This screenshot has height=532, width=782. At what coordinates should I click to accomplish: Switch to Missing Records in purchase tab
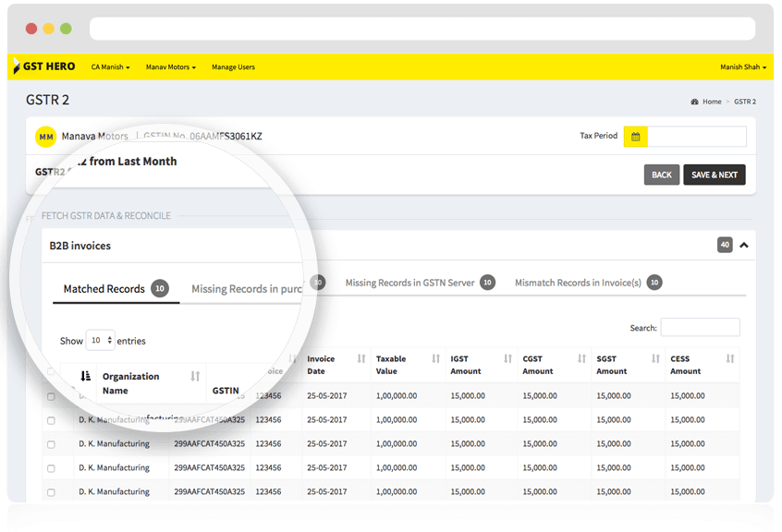(x=249, y=289)
